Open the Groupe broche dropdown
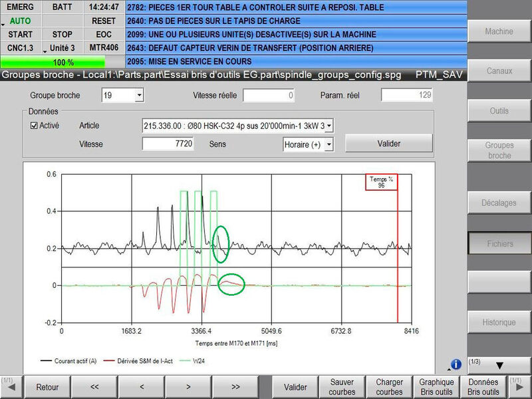 [139, 95]
